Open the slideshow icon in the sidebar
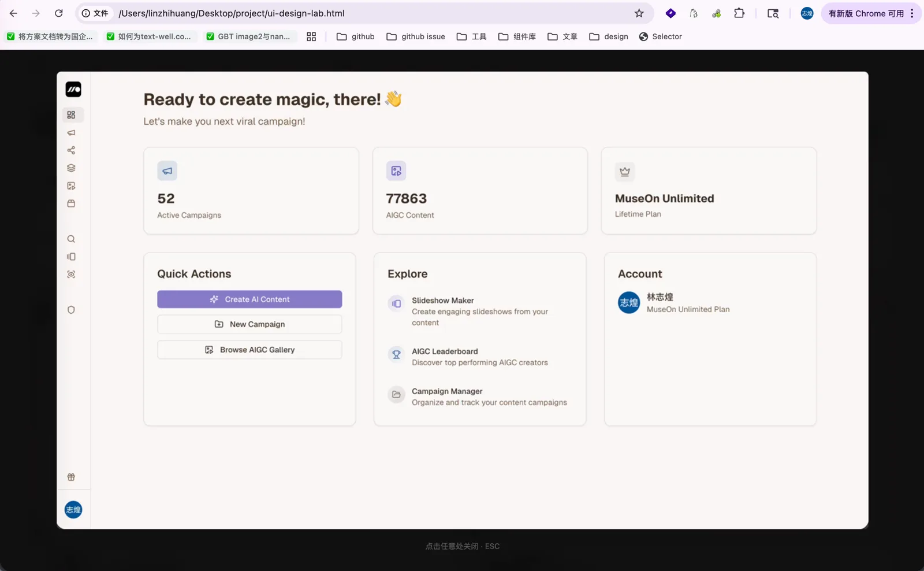Image resolution: width=924 pixels, height=571 pixels. [x=71, y=257]
